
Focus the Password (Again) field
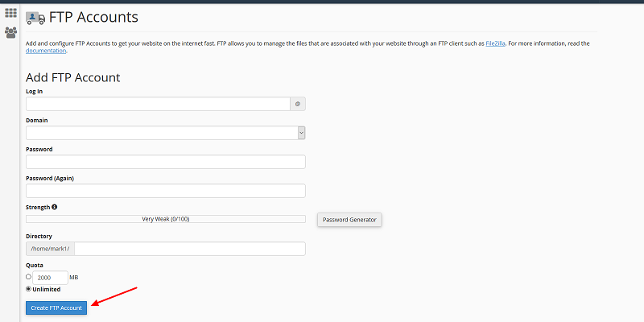(165, 191)
